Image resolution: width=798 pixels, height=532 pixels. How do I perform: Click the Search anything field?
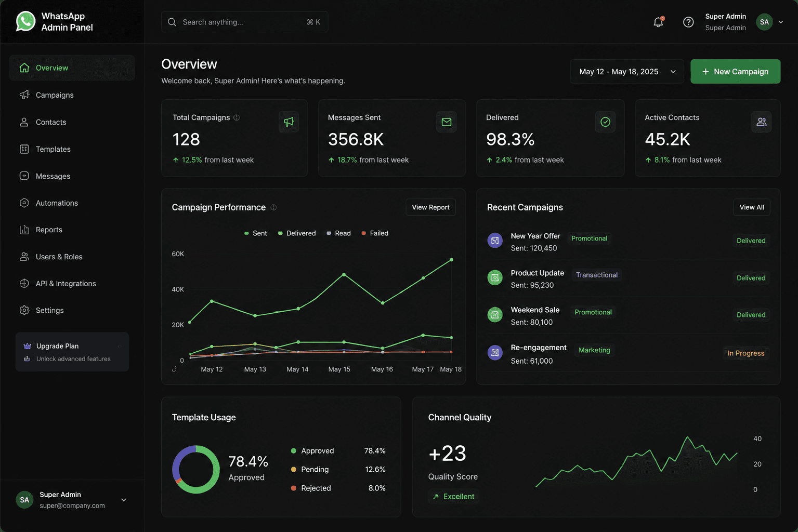point(245,22)
